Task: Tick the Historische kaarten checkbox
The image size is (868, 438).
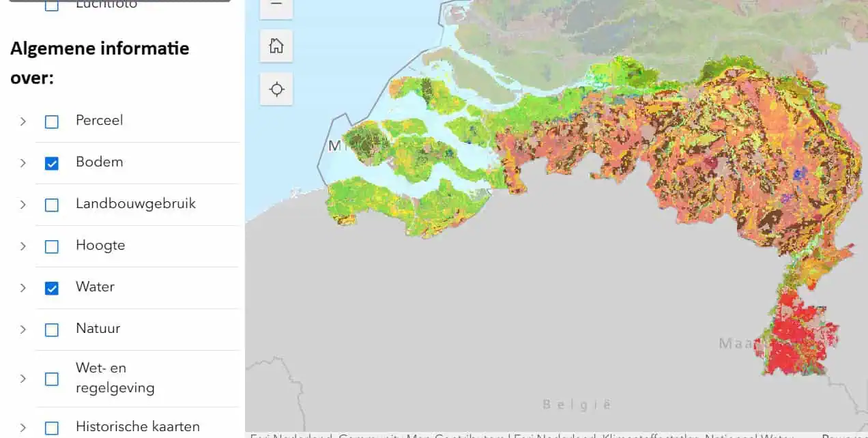Action: pos(52,428)
